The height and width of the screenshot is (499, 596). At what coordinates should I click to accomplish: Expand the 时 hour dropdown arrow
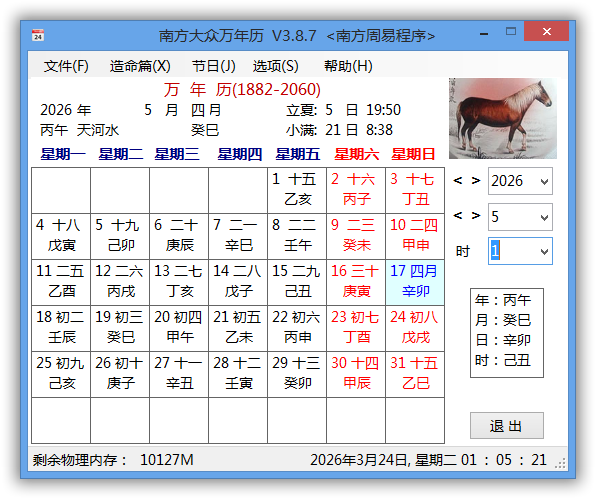point(544,251)
